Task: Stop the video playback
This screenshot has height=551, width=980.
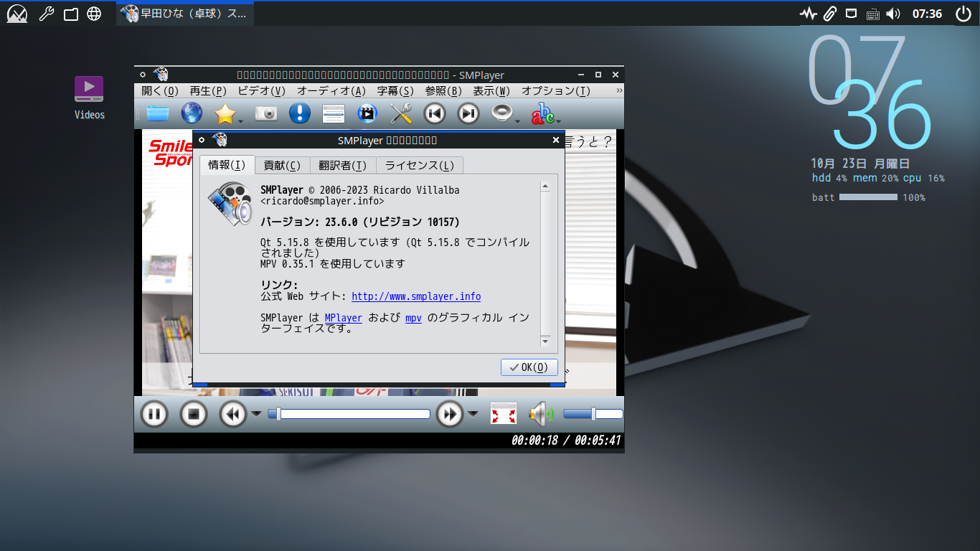Action: click(193, 414)
